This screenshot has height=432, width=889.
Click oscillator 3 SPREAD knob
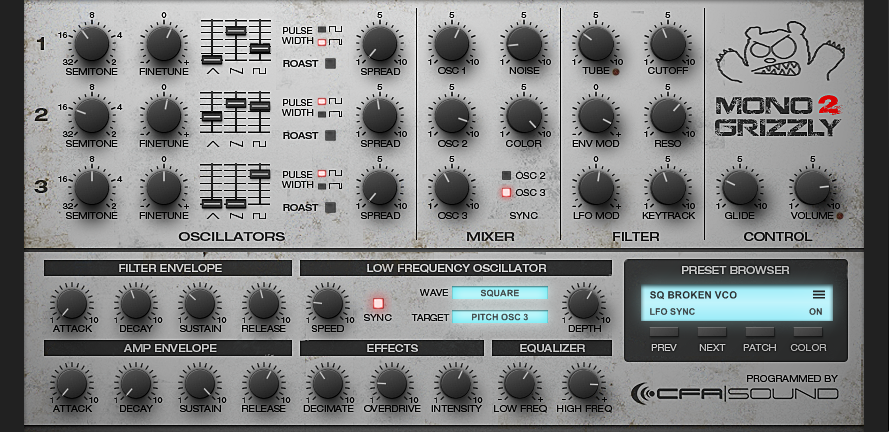[380, 187]
